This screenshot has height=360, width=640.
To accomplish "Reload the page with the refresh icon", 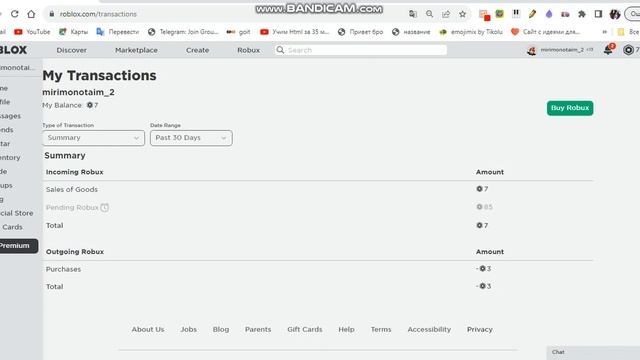I will (15, 14).
